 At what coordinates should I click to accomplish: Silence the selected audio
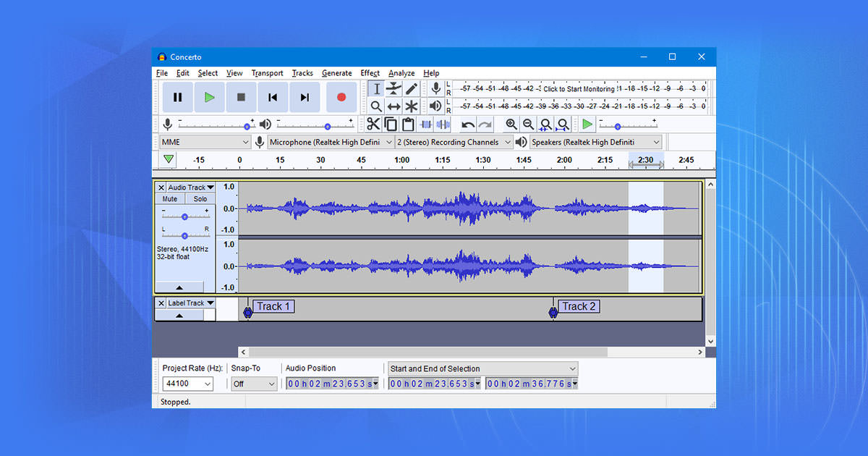[x=443, y=124]
